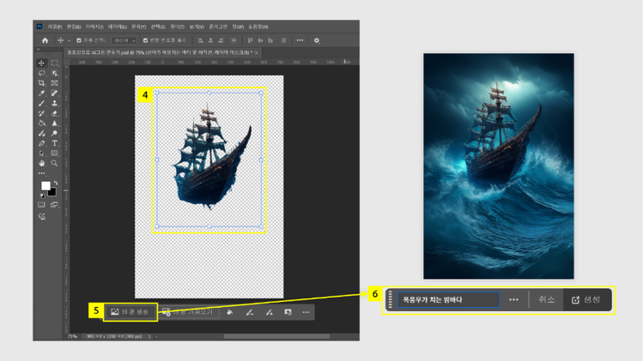This screenshot has height=361, width=644.
Task: Select the Rectangular Marquee tool
Action: [54, 63]
